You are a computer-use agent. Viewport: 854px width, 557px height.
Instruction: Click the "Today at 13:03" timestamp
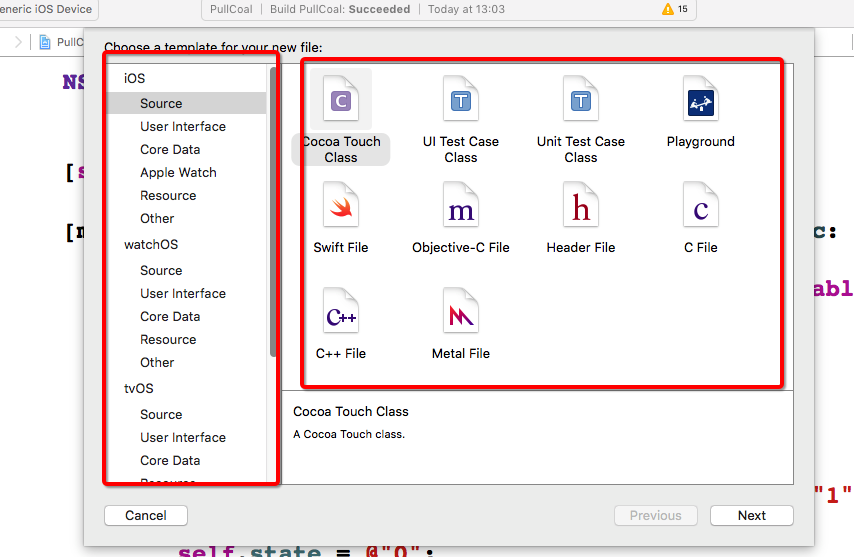pos(466,9)
